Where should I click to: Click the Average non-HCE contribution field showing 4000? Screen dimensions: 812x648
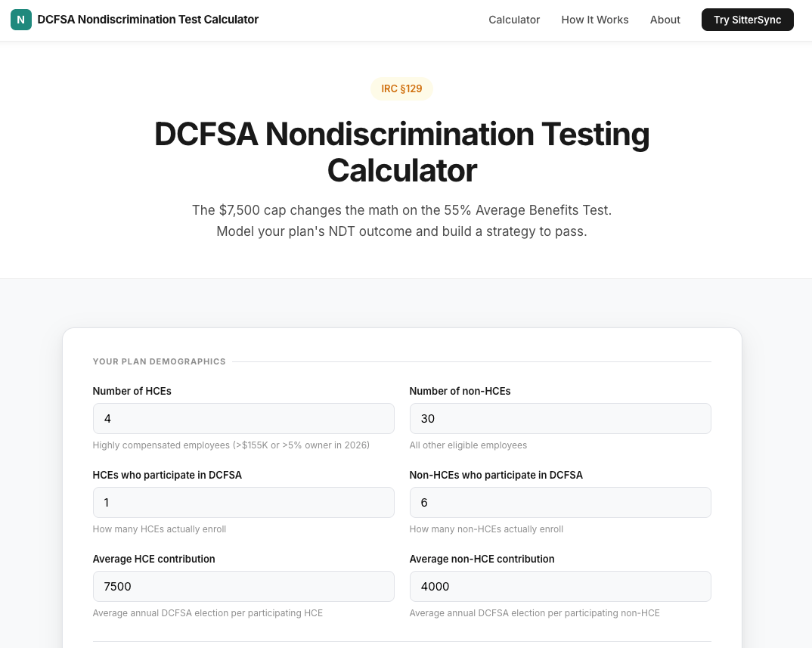tap(559, 586)
